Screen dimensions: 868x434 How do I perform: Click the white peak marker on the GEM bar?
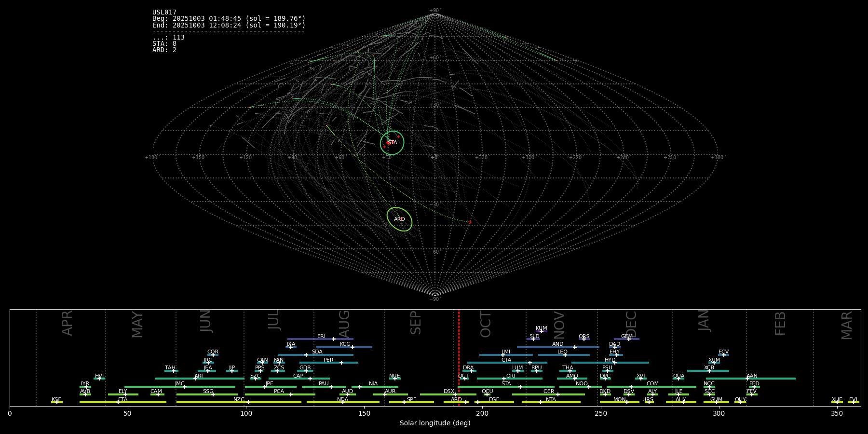pyautogui.click(x=629, y=339)
